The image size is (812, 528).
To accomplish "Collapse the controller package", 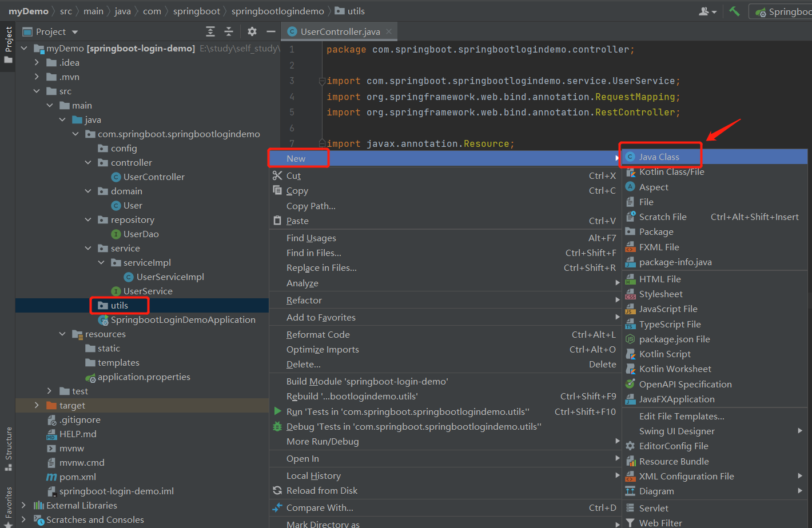I will (x=88, y=162).
